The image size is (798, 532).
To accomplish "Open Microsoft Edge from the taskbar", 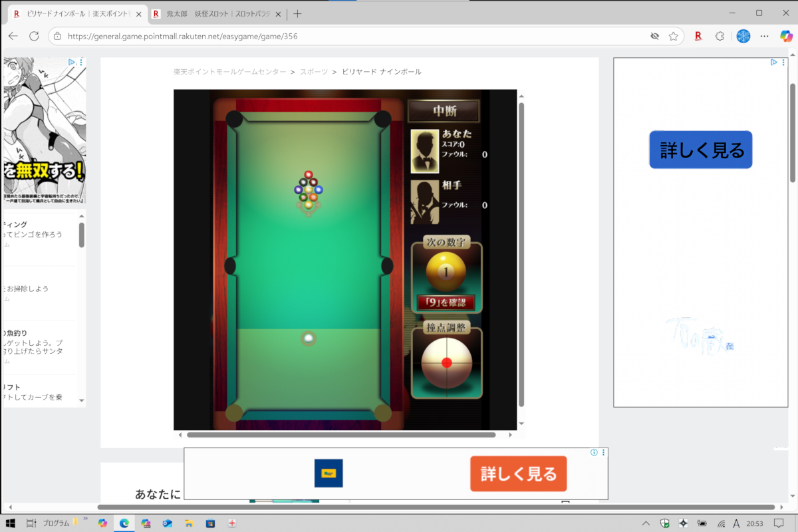I will point(124,523).
